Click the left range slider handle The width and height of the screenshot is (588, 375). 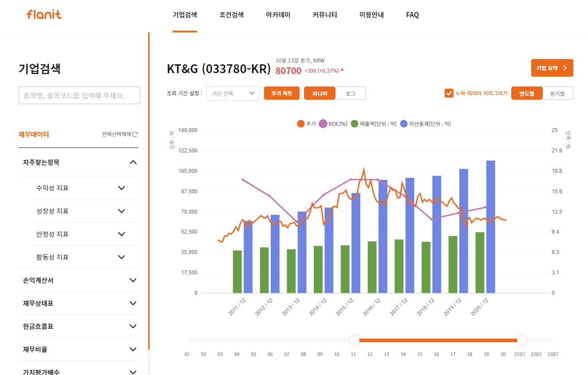(x=355, y=340)
